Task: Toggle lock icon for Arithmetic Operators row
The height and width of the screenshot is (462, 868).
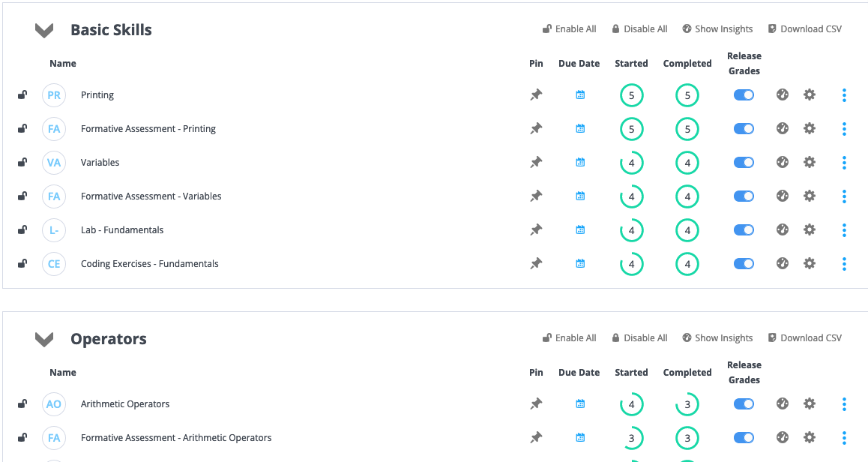Action: tap(22, 403)
